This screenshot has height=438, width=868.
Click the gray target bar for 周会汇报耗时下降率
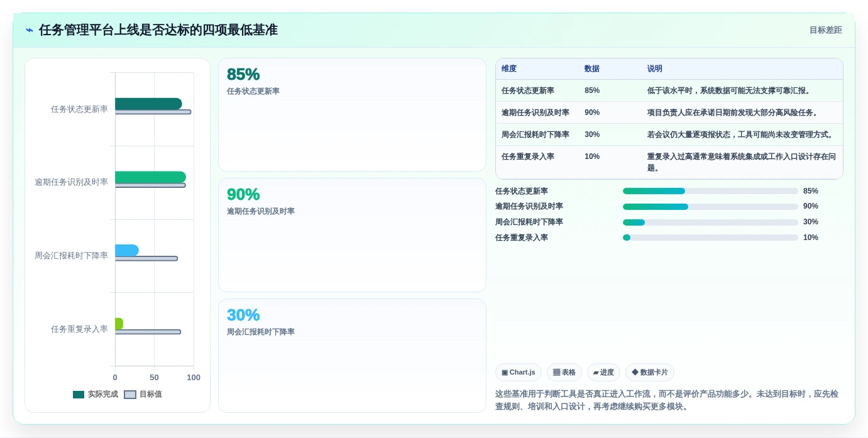[146, 258]
